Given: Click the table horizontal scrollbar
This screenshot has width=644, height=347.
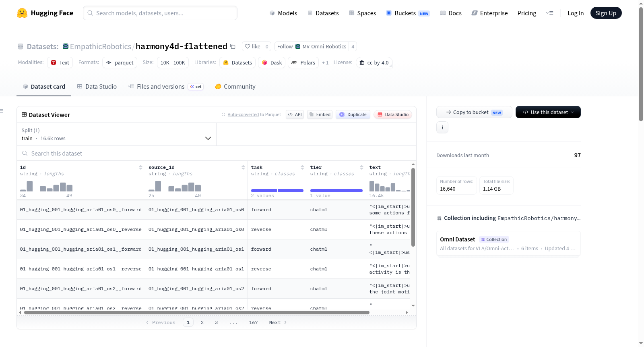Looking at the screenshot, I should (197, 312).
